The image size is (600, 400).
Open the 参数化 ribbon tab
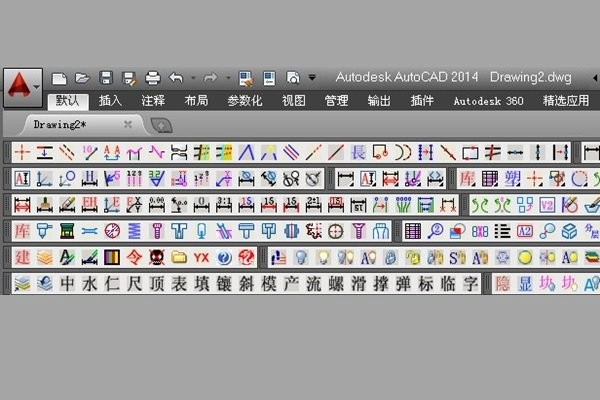click(x=244, y=101)
